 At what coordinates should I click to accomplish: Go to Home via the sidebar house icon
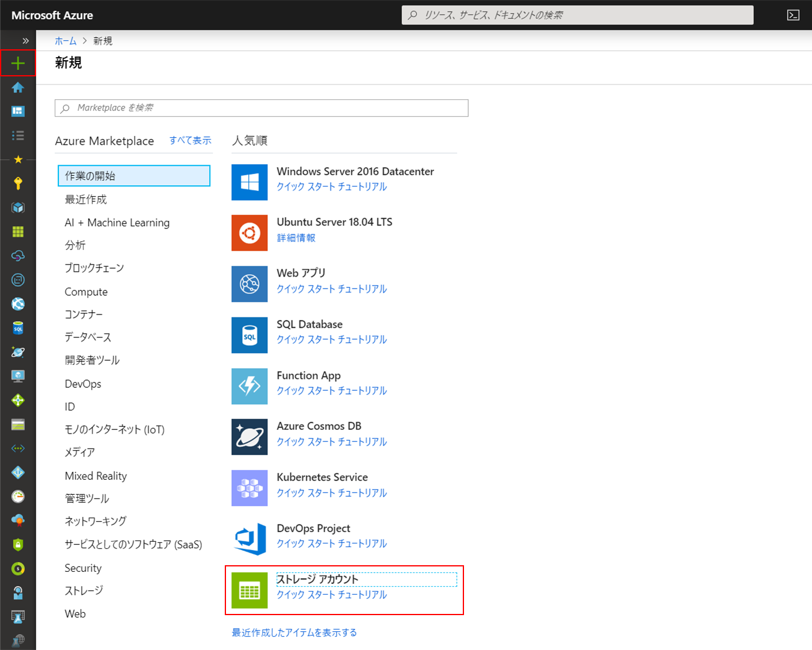click(x=18, y=87)
